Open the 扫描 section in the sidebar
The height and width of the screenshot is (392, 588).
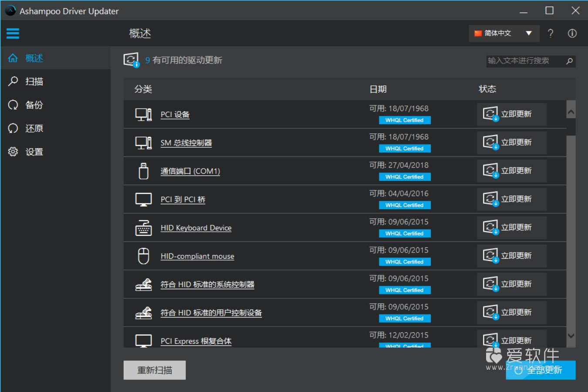pyautogui.click(x=33, y=81)
